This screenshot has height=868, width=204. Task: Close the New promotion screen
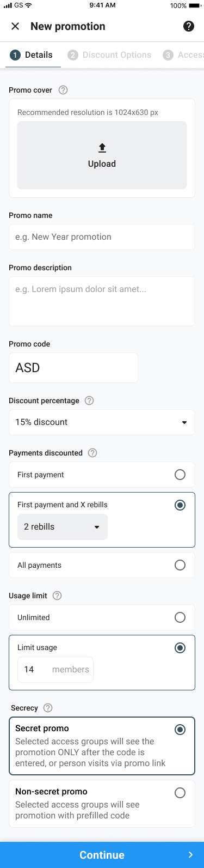tap(15, 26)
